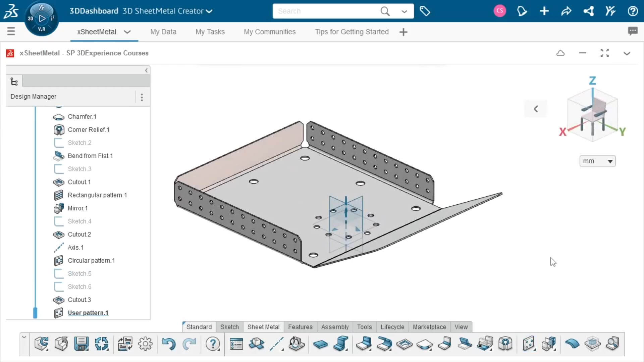Click the curved blue surface stamp icon
This screenshot has width=644, height=362.
pyautogui.click(x=572, y=344)
